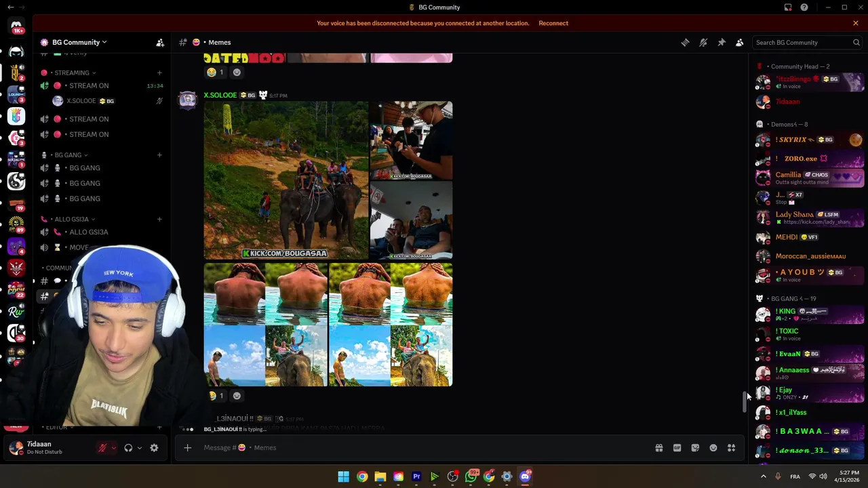Join the first BG GANG voice channel
The height and width of the screenshot is (488, 868).
pyautogui.click(x=102, y=167)
